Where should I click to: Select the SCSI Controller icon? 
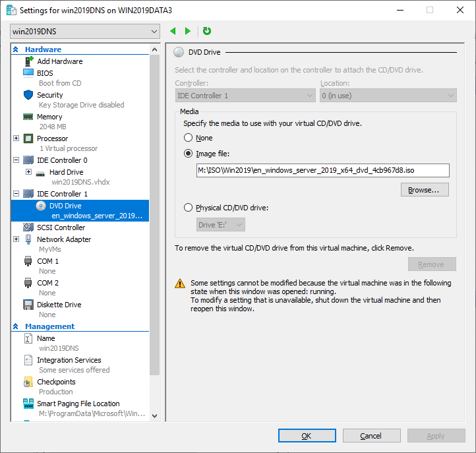pos(28,227)
